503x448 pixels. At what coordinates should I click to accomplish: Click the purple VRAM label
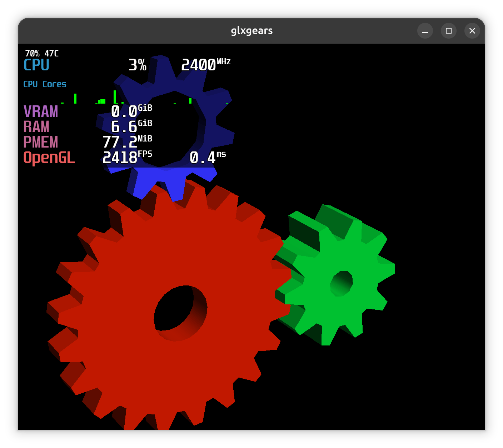coord(41,111)
